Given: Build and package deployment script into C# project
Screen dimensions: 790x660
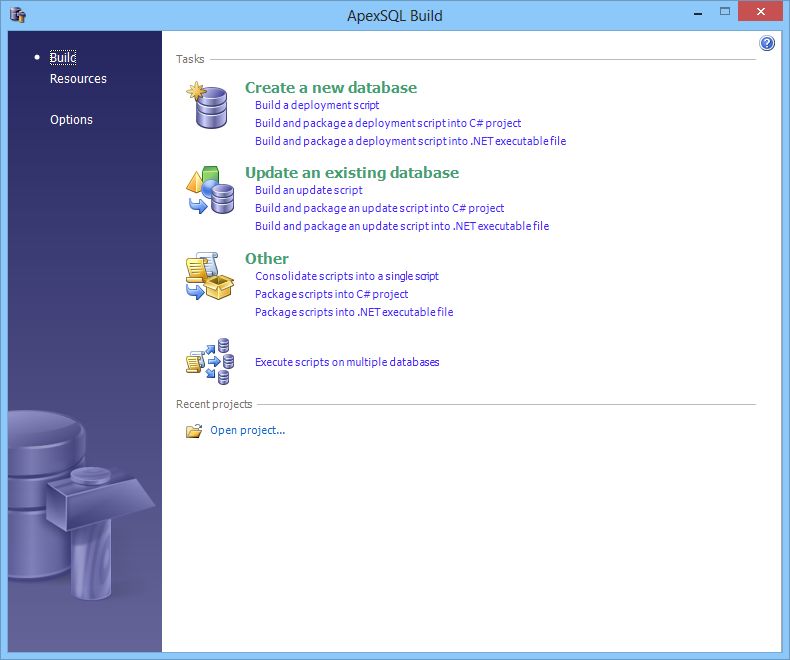Looking at the screenshot, I should [x=388, y=123].
